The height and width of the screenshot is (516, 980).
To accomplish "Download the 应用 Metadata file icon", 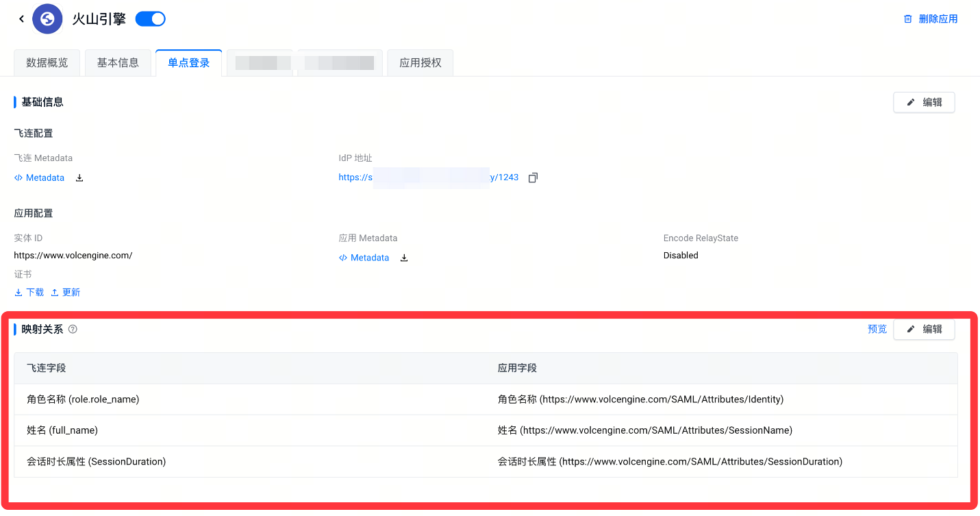I will click(404, 258).
